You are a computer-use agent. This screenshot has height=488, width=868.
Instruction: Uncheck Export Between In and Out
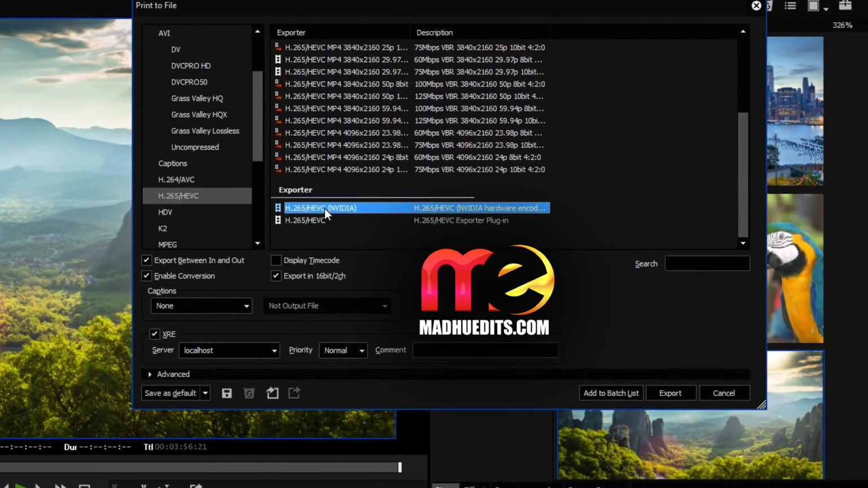146,260
